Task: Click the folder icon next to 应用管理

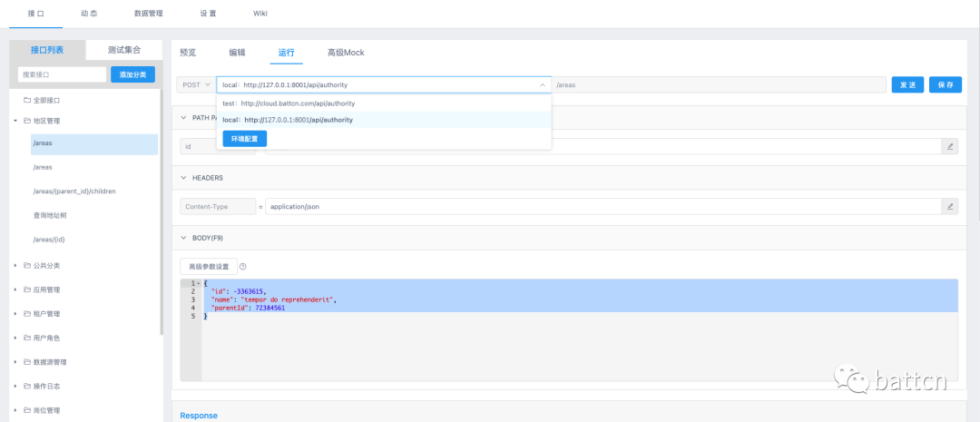Action: tap(27, 290)
